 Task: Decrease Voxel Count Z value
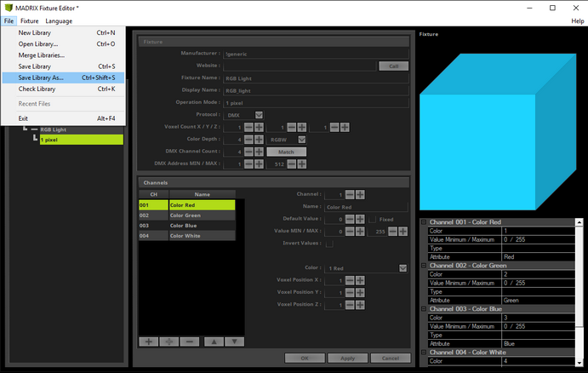click(x=334, y=127)
